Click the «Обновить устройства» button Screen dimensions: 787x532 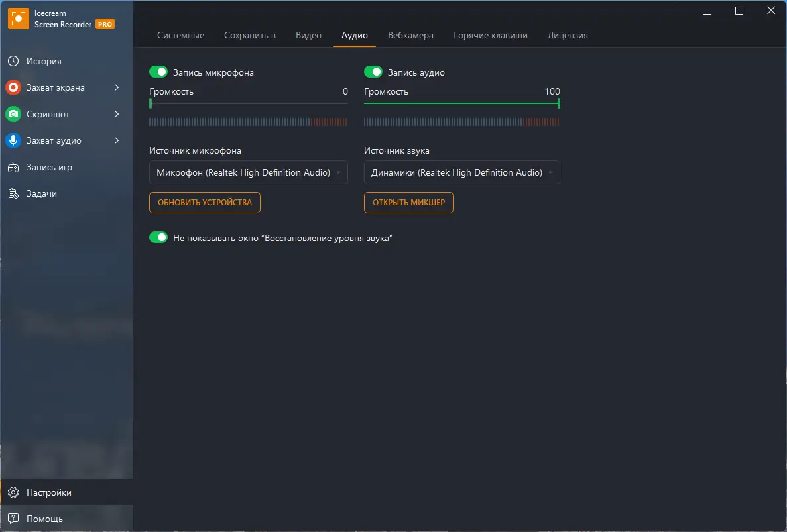tap(205, 203)
